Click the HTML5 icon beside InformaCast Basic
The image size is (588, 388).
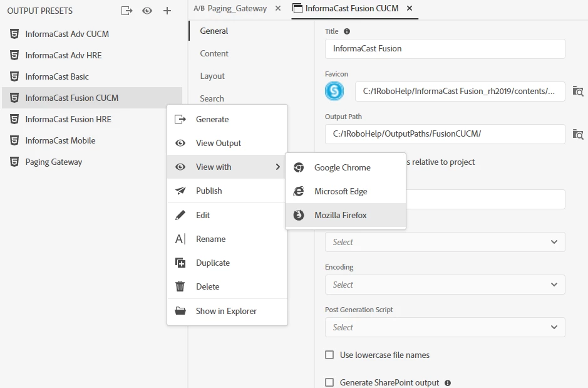(x=14, y=76)
